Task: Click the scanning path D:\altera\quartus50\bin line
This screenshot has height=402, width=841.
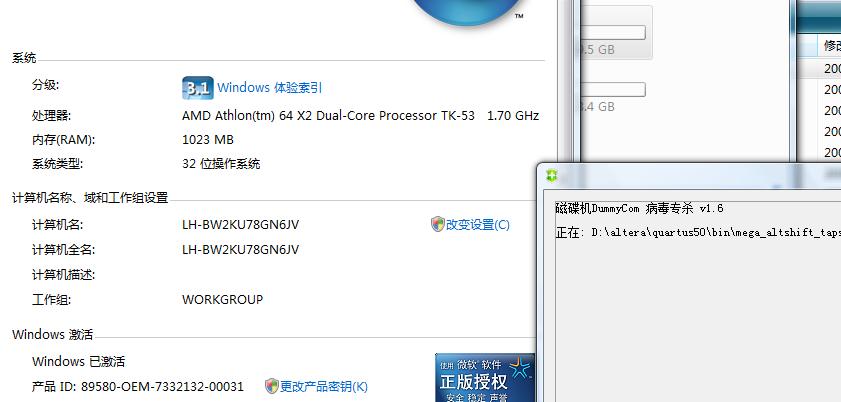Action: (x=698, y=233)
